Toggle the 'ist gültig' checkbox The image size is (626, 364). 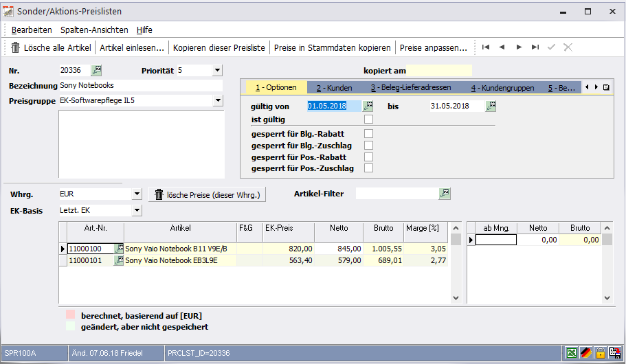368,120
